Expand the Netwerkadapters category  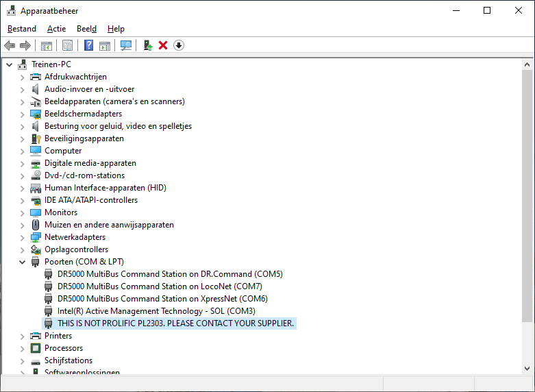point(22,237)
